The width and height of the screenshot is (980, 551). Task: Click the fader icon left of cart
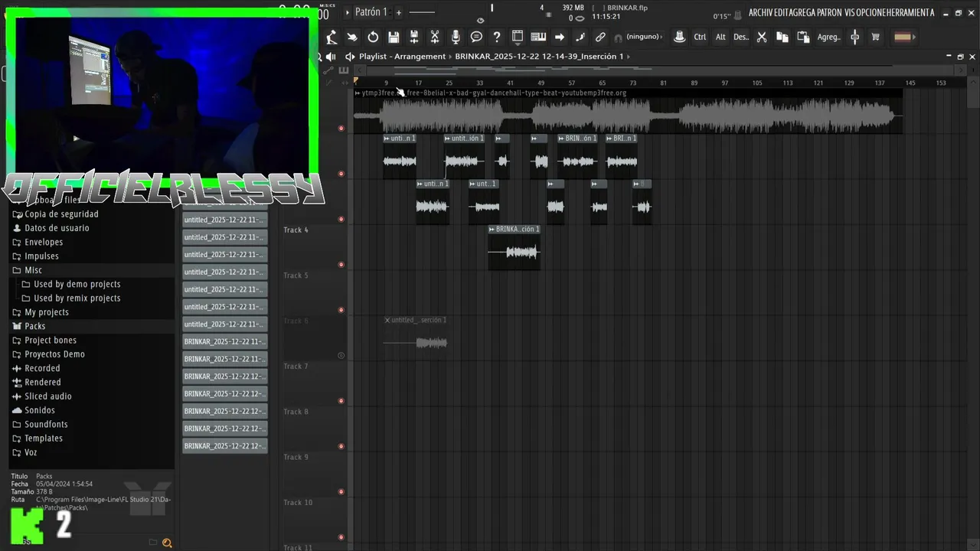click(x=855, y=37)
